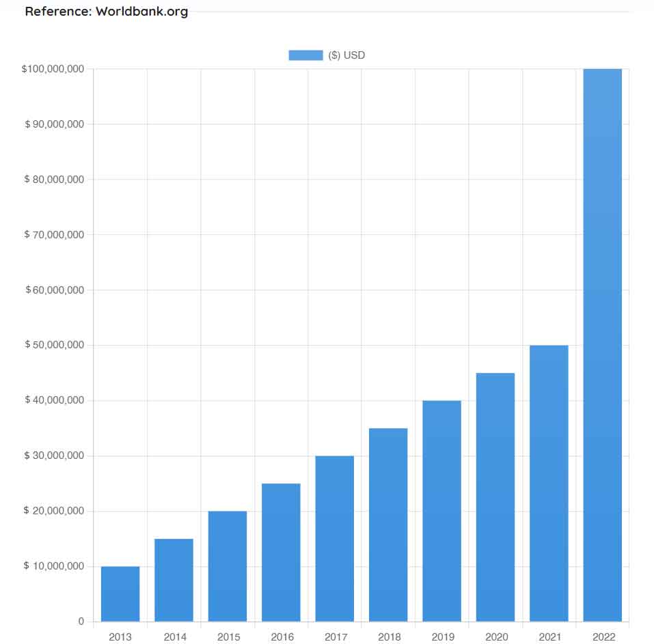Click the $10,000,000 y-axis label
Image resolution: width=654 pixels, height=644 pixels.
pos(54,566)
